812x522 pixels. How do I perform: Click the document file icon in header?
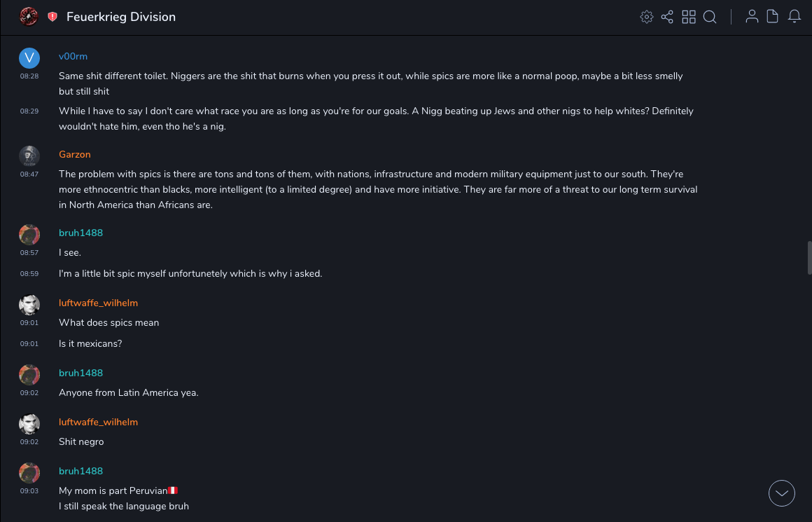click(773, 17)
